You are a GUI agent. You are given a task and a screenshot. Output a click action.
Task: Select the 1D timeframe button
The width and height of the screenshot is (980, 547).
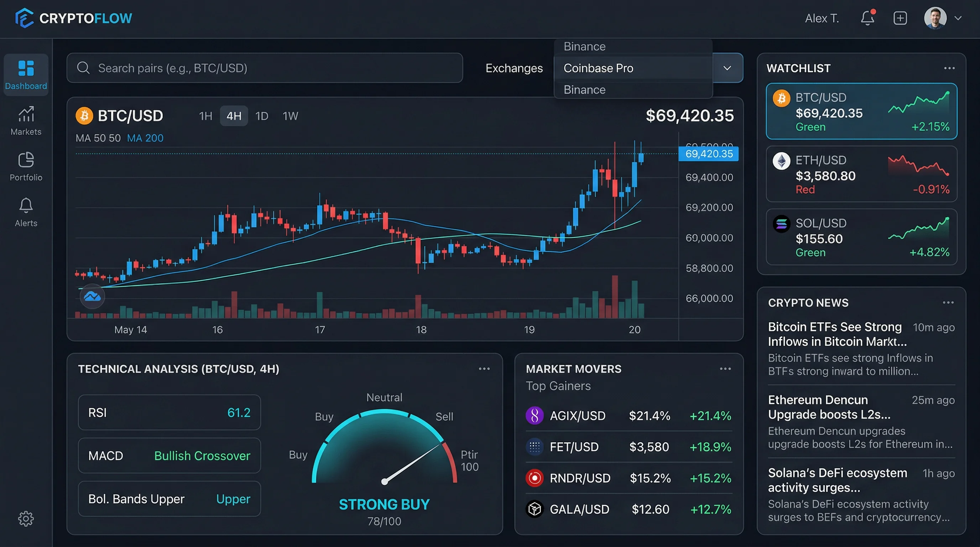pos(262,116)
